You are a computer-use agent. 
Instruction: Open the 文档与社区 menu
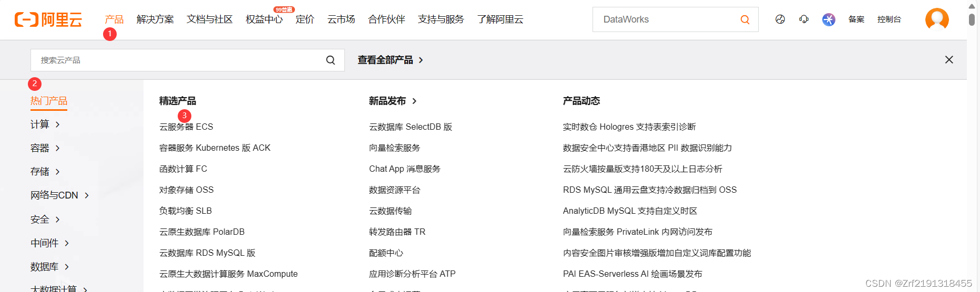[x=210, y=19]
